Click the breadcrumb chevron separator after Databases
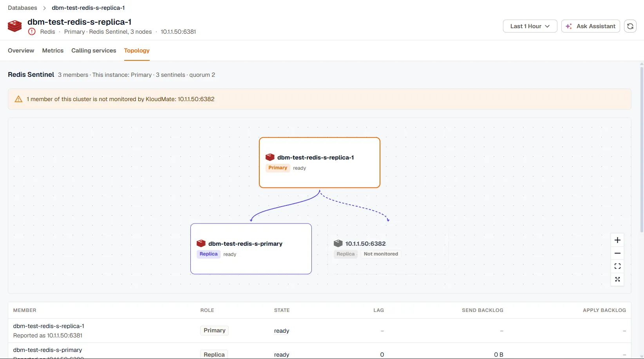The image size is (644, 359). [45, 8]
